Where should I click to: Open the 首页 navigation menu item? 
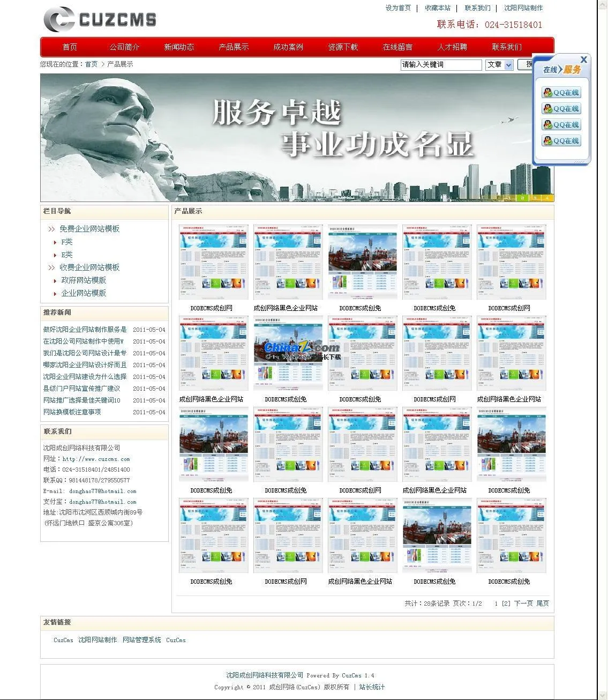click(70, 47)
